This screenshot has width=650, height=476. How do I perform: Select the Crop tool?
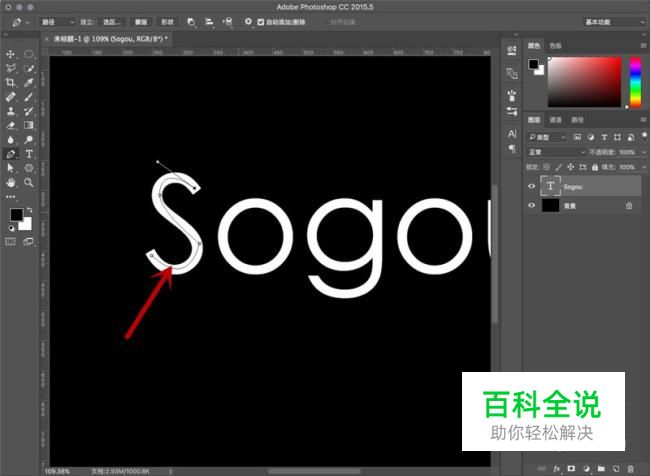pos(10,83)
